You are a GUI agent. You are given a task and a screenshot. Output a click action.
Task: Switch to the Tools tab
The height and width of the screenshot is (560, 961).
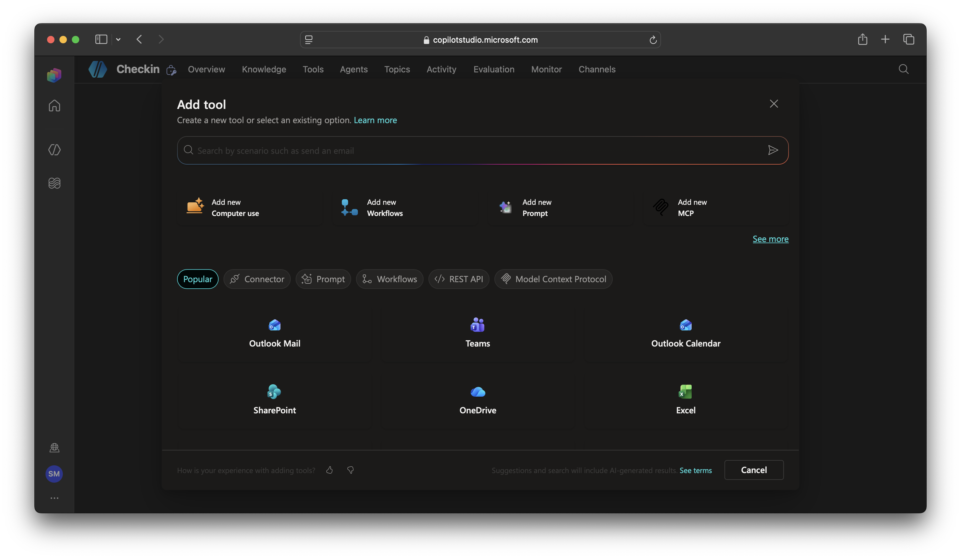click(x=313, y=69)
